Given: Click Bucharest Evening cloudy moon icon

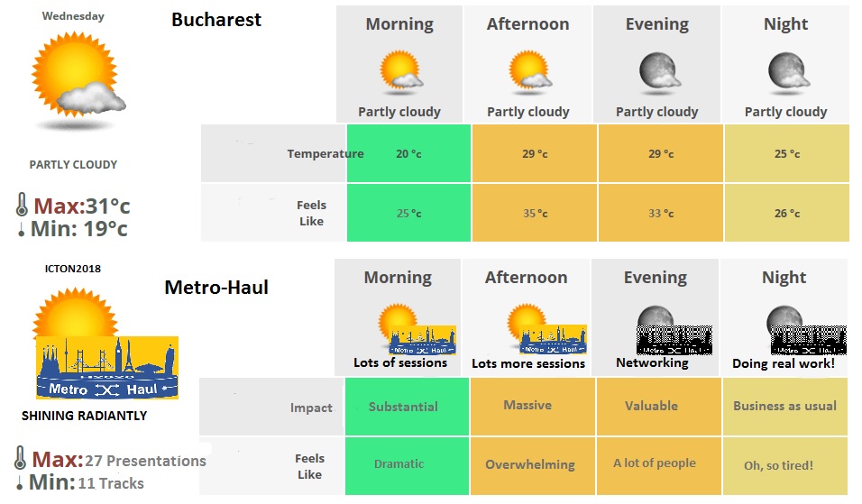Looking at the screenshot, I should coord(657,71).
